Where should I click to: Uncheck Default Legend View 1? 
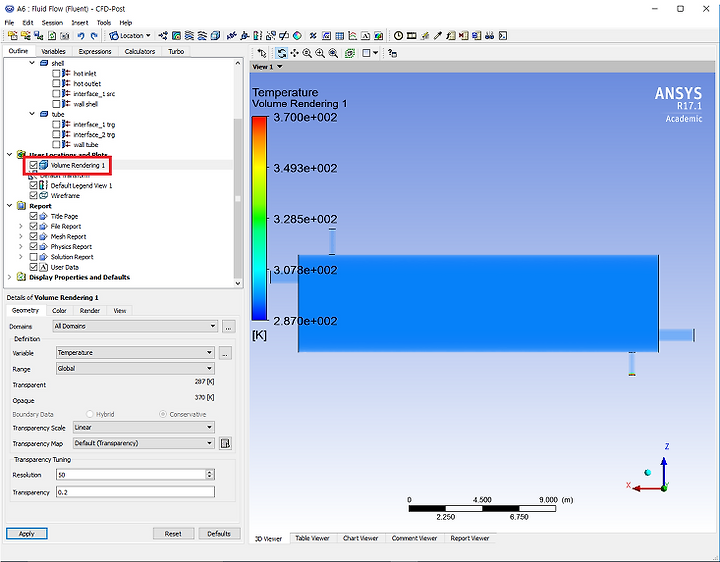coord(33,185)
